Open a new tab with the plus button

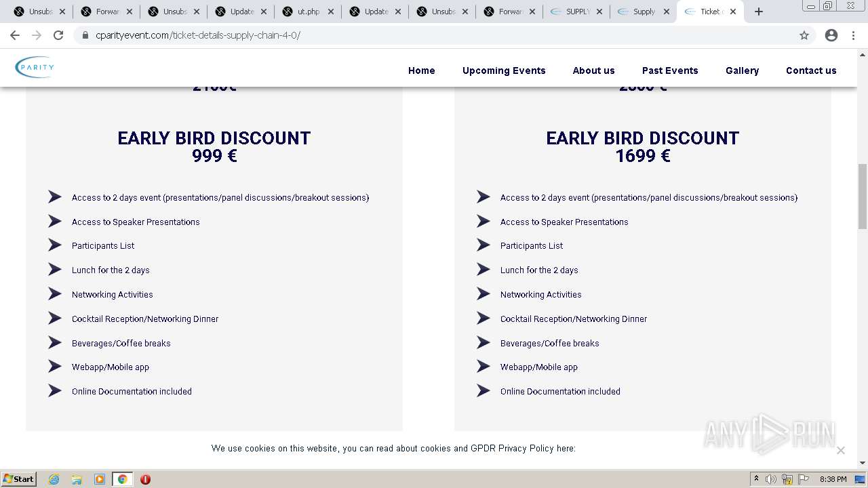[x=759, y=12]
